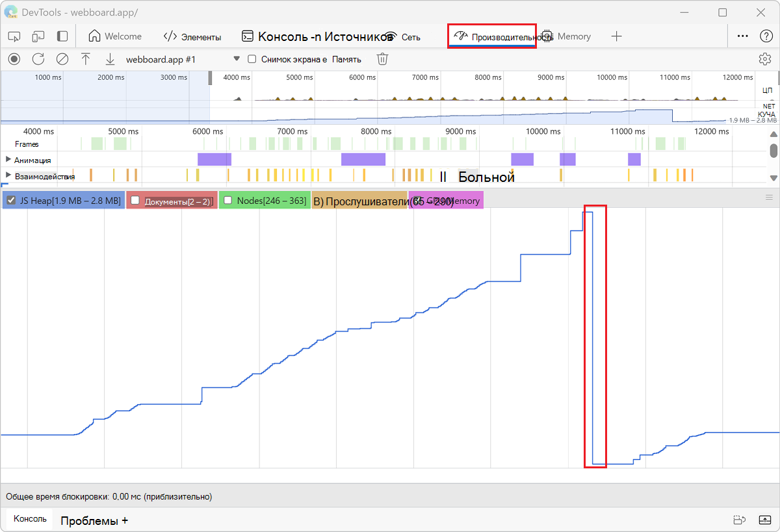Screen dimensions: 780x532
Task: Toggle the device emulation icon
Action: coord(38,36)
